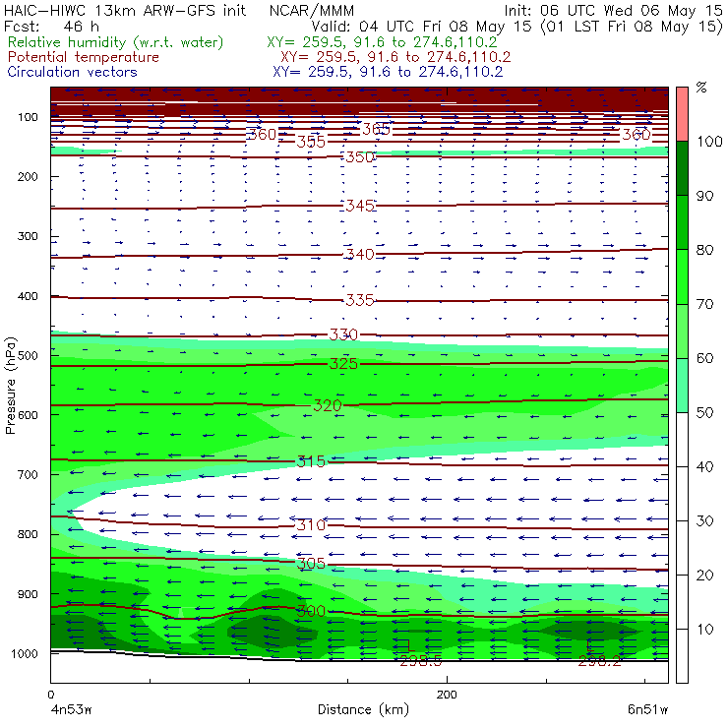Click the 'Distance (km)' axis title

(x=363, y=709)
